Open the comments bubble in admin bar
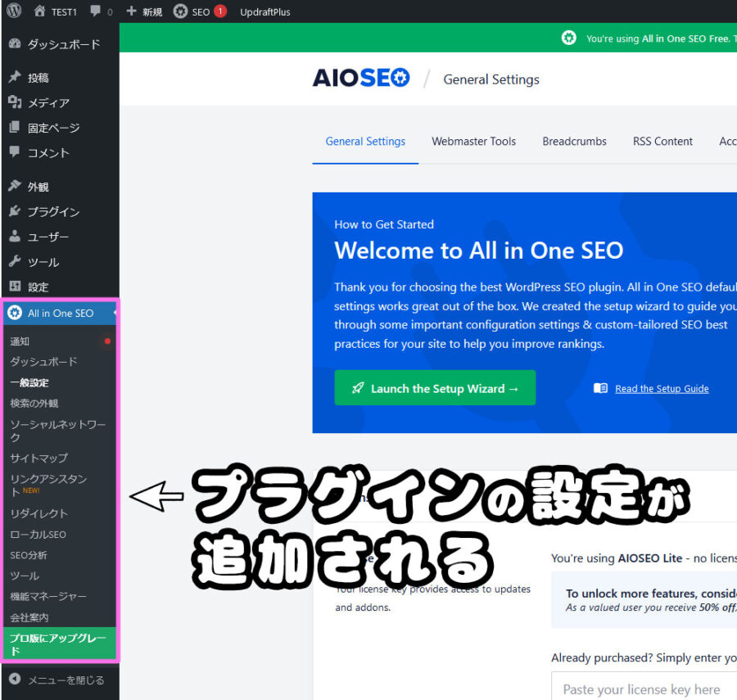Screen dimensions: 737x700 (x=96, y=11)
